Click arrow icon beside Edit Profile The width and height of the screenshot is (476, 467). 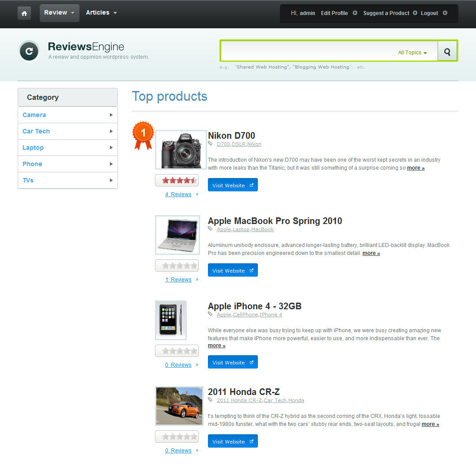[x=355, y=13]
